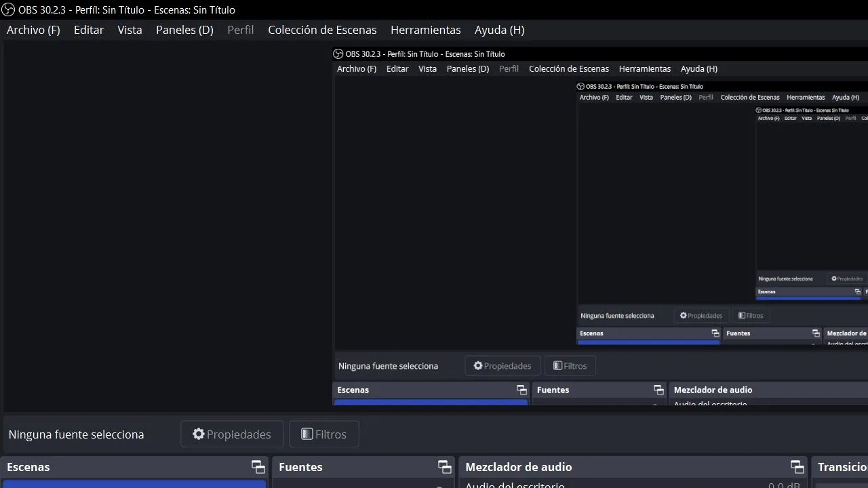Screen dimensions: 868x488
Task: Click Propiedades button inside the preview's mirrored window
Action: click(x=502, y=366)
